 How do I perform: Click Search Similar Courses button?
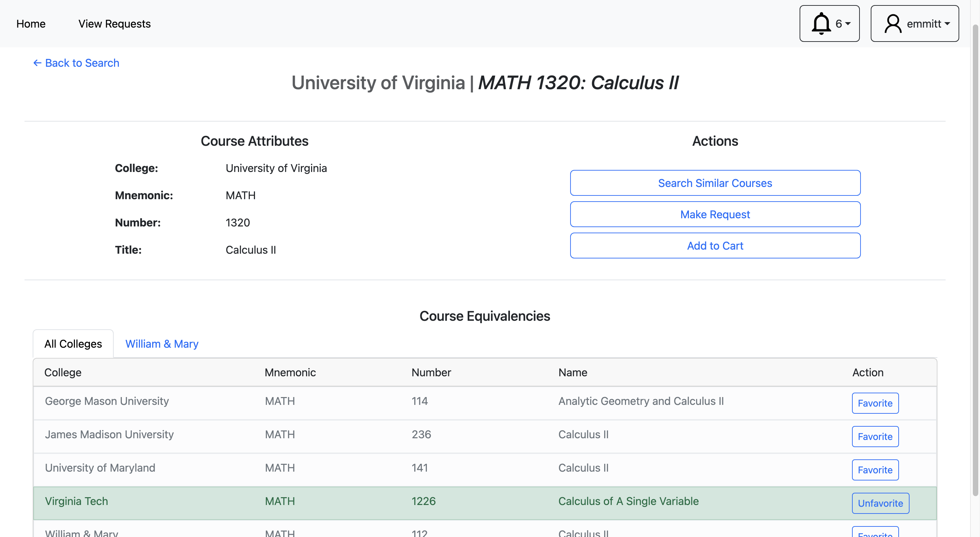[x=715, y=183]
